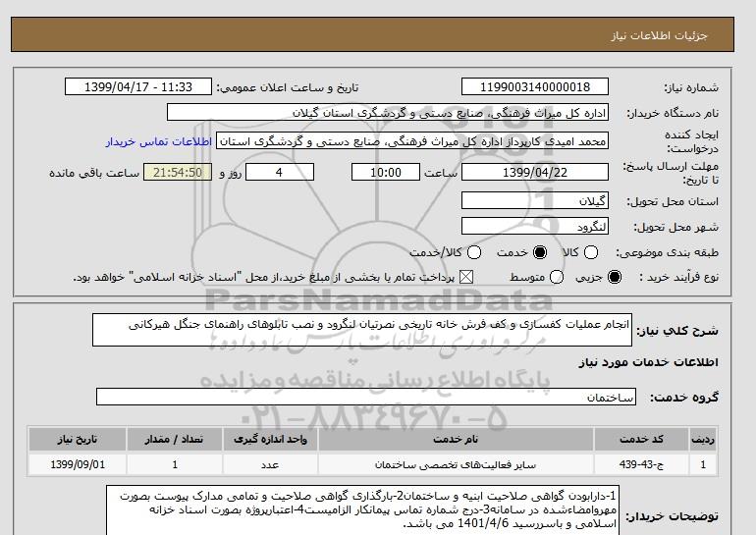This screenshot has width=756, height=535.
Task: Click the نوع فرآیند خرید label
Action: pos(679,277)
